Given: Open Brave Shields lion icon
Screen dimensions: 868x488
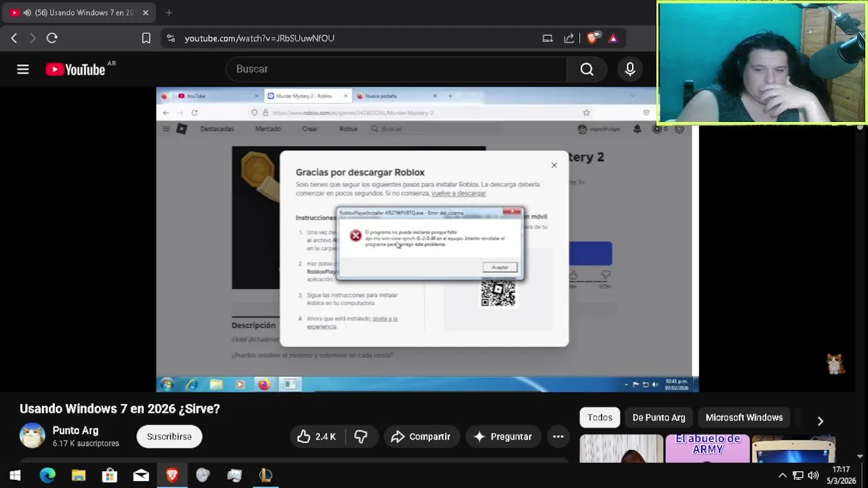Looking at the screenshot, I should point(592,38).
